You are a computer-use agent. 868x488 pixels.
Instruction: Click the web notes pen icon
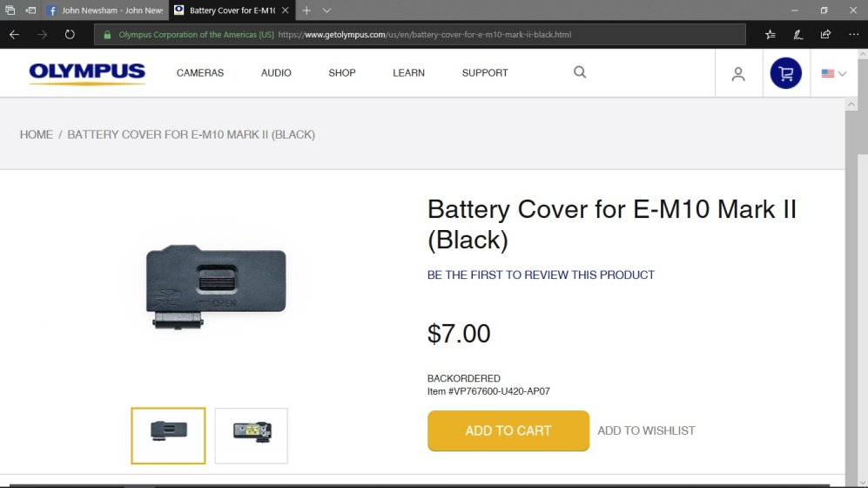pos(797,34)
